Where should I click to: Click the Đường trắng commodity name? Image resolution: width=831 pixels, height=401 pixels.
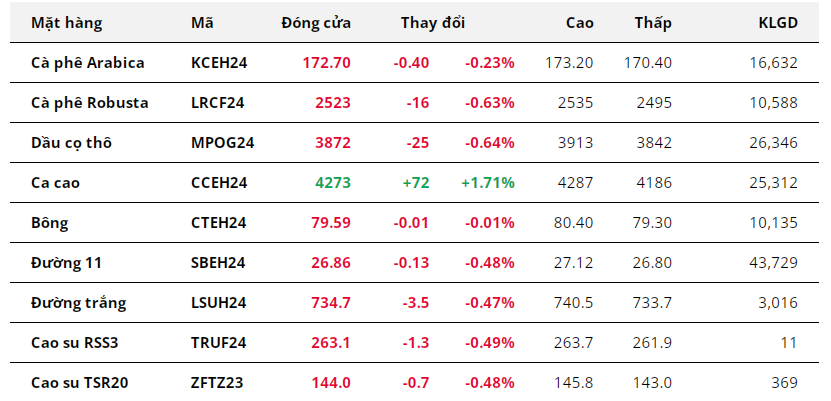tap(79, 302)
